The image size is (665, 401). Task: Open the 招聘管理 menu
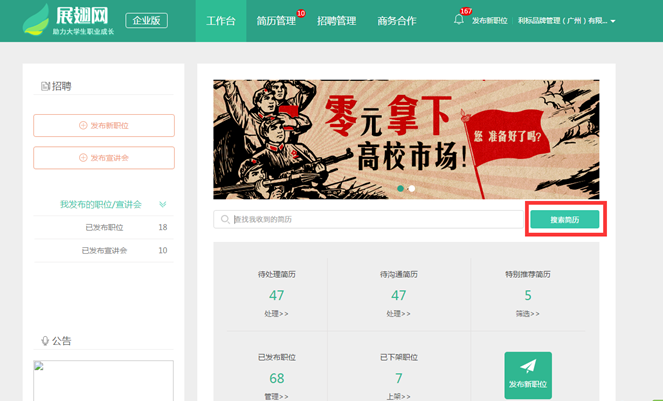pyautogui.click(x=336, y=21)
